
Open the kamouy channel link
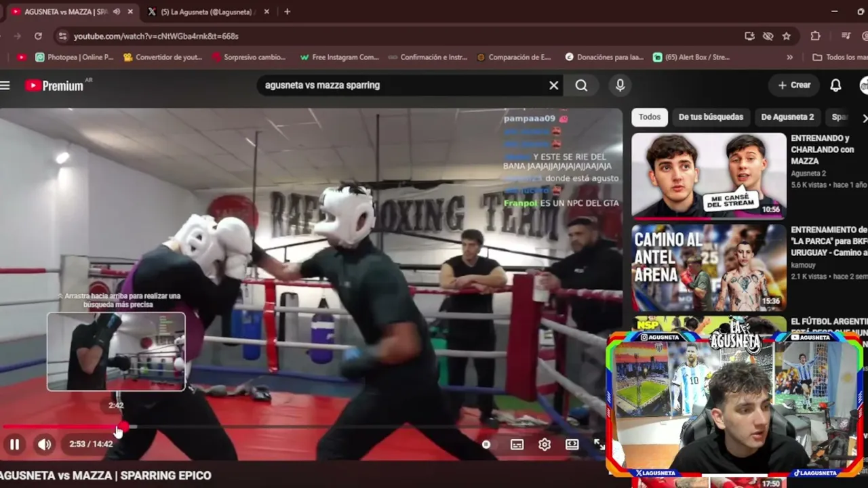click(804, 265)
